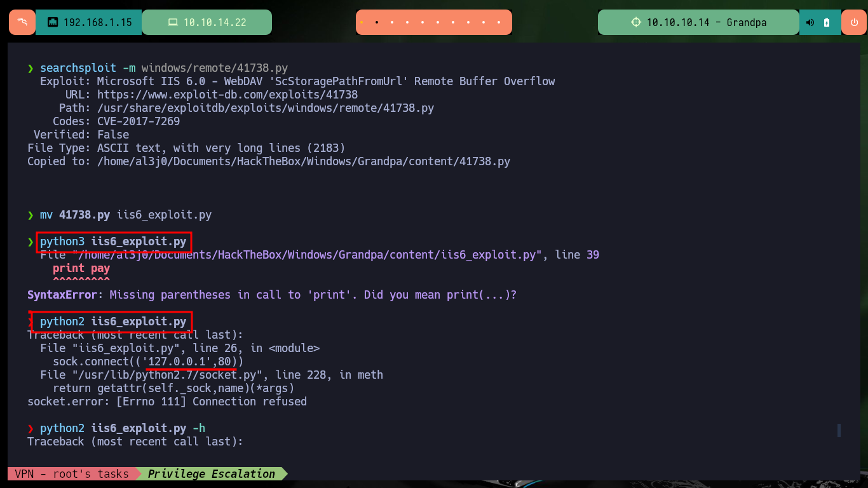The height and width of the screenshot is (488, 868).
Task: Click the 'Exploit: Microsoft IIS 6.0' title line
Action: click(297, 81)
